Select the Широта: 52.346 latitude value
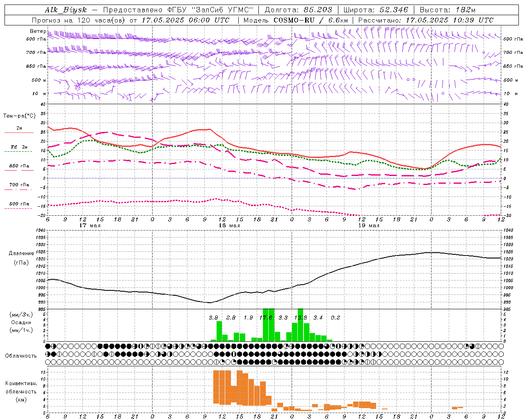 click(376, 10)
